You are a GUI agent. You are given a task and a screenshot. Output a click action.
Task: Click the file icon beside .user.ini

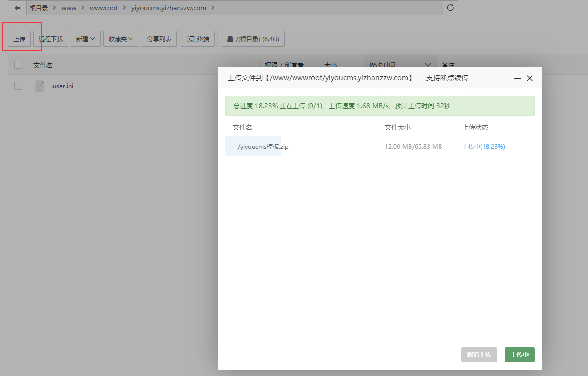39,86
